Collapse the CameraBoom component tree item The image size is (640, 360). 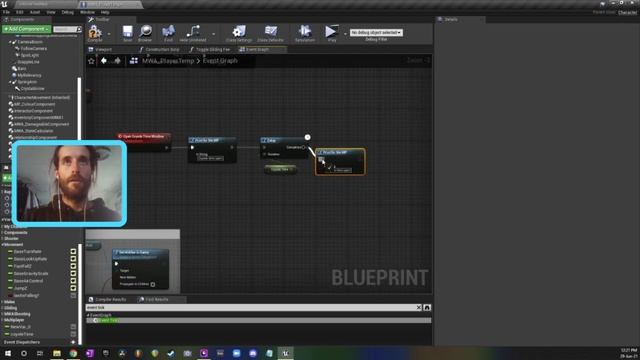[10, 42]
